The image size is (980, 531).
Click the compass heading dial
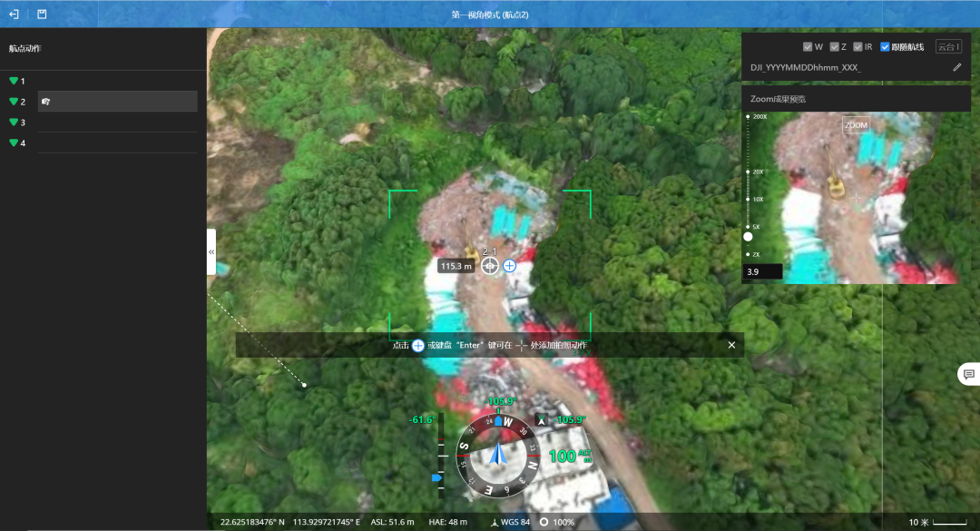[498, 454]
